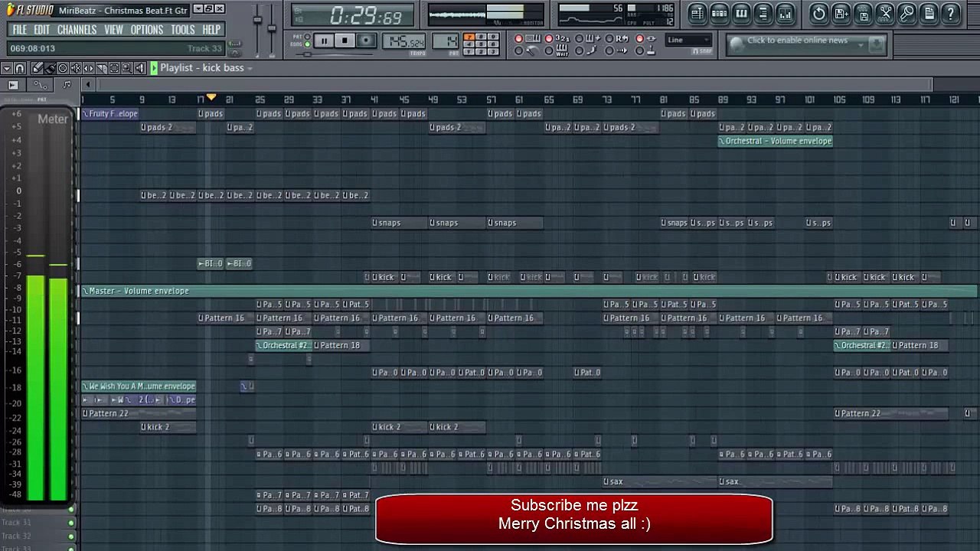Click the one-click recording microphone icon
The width and height of the screenshot is (980, 551).
click(x=907, y=13)
